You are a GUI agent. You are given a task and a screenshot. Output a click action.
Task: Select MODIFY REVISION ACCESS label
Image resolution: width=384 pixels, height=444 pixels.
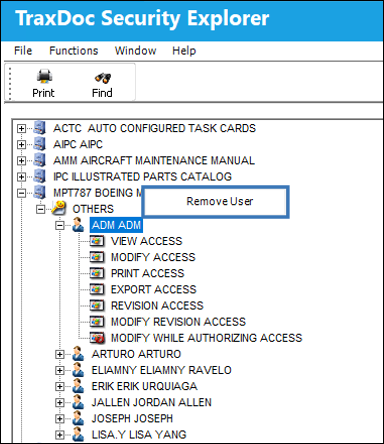[178, 321]
